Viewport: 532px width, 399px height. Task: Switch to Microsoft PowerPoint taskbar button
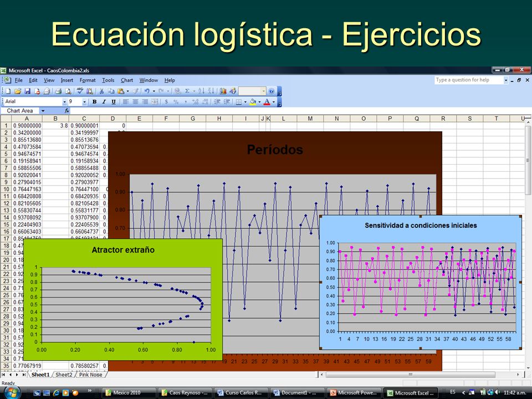(354, 393)
